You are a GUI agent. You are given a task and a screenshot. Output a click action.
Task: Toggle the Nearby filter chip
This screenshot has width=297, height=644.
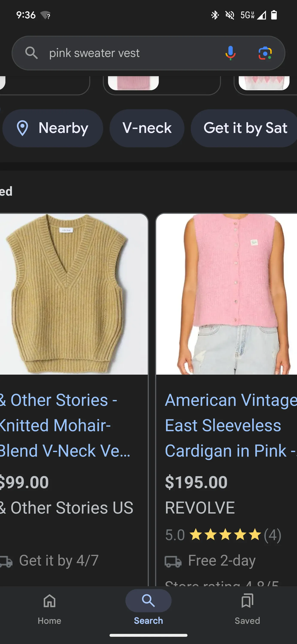53,128
